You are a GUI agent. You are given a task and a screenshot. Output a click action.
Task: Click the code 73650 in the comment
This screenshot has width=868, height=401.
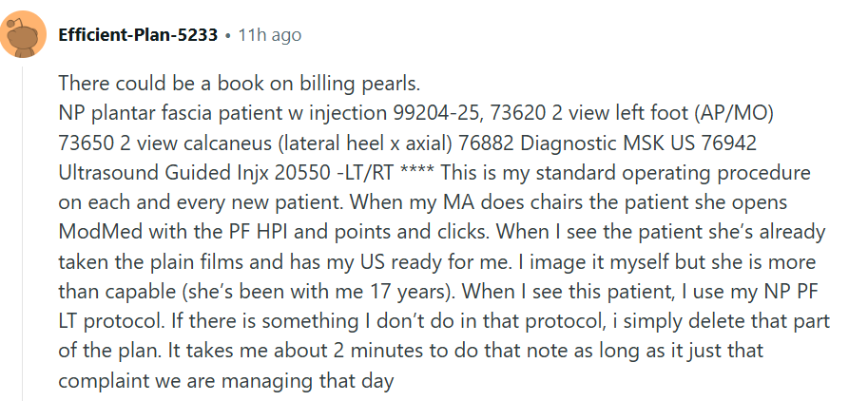pos(86,144)
